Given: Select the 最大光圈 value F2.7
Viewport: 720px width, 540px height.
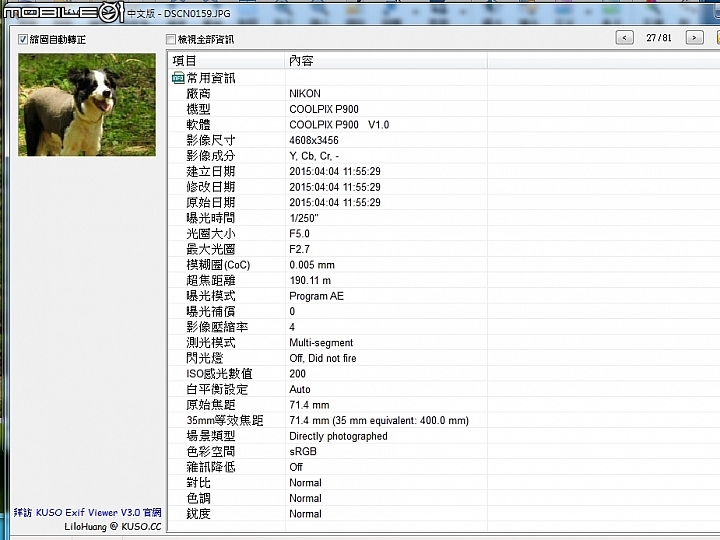Looking at the screenshot, I should pos(299,249).
